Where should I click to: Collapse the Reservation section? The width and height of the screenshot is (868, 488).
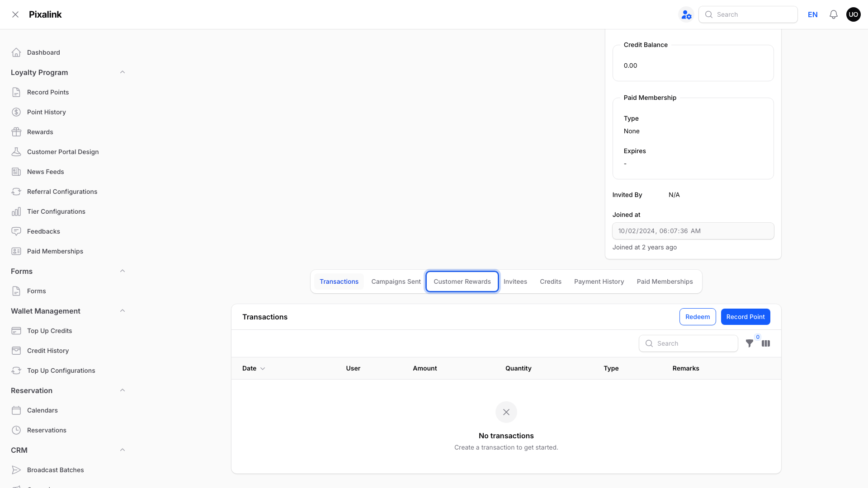tap(123, 390)
